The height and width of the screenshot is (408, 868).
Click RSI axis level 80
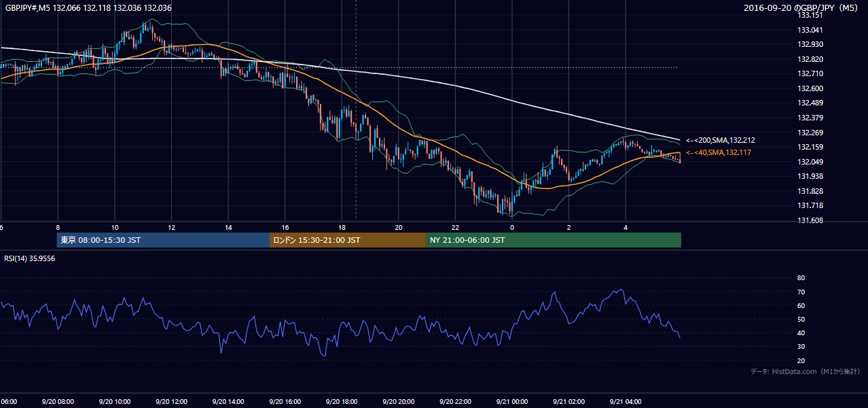coord(801,278)
